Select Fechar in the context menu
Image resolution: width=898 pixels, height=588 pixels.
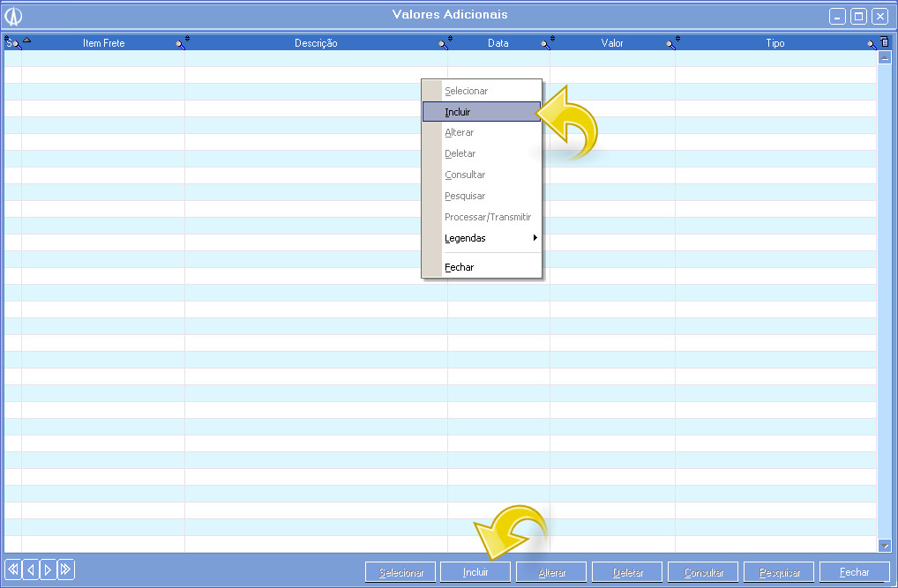tap(460, 267)
